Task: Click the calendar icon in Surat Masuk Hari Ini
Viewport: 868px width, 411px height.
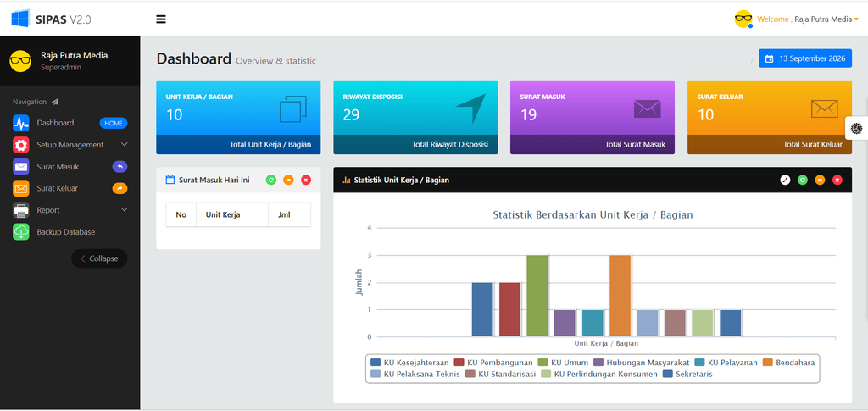Action: [x=170, y=180]
